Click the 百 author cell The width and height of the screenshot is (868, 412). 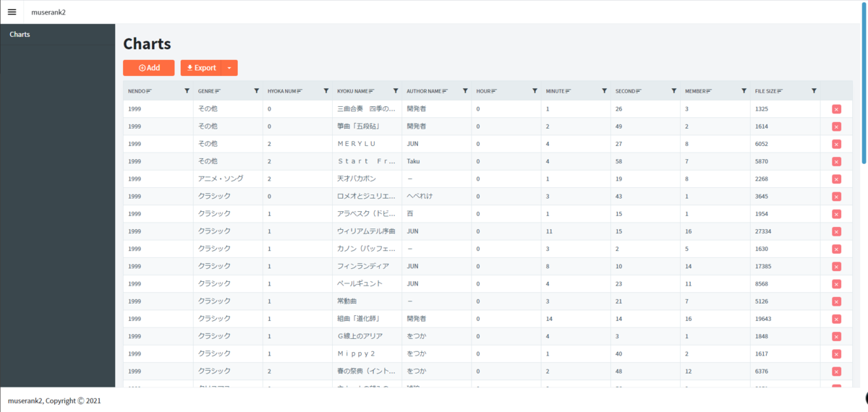pos(436,214)
